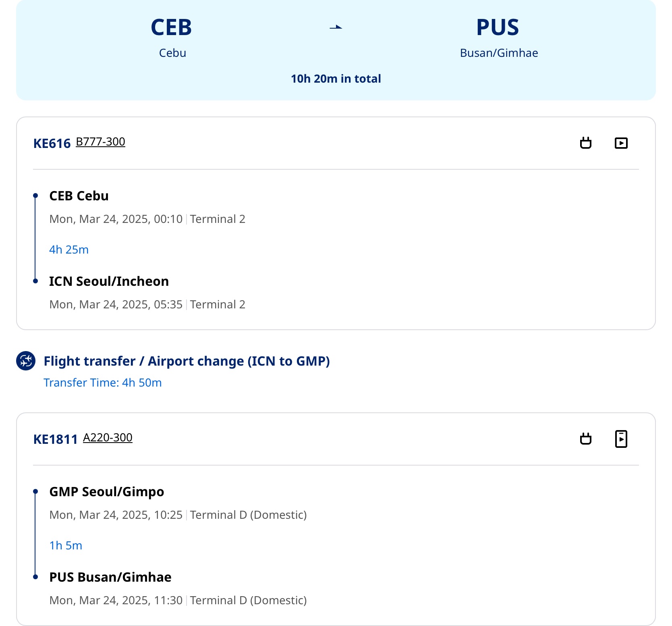Click the seatback video icon for KE616
Image resolution: width=672 pixels, height=626 pixels.
pyautogui.click(x=621, y=143)
